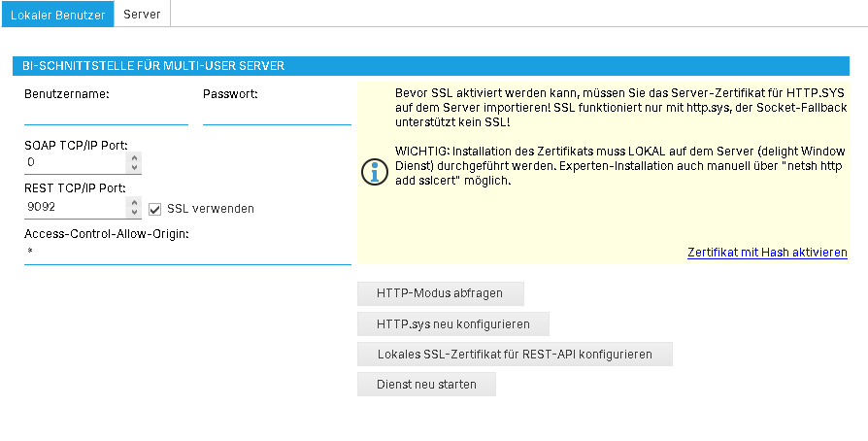Click HTTP.sys neu konfigurieren button
This screenshot has height=441, width=868.
pos(453,323)
